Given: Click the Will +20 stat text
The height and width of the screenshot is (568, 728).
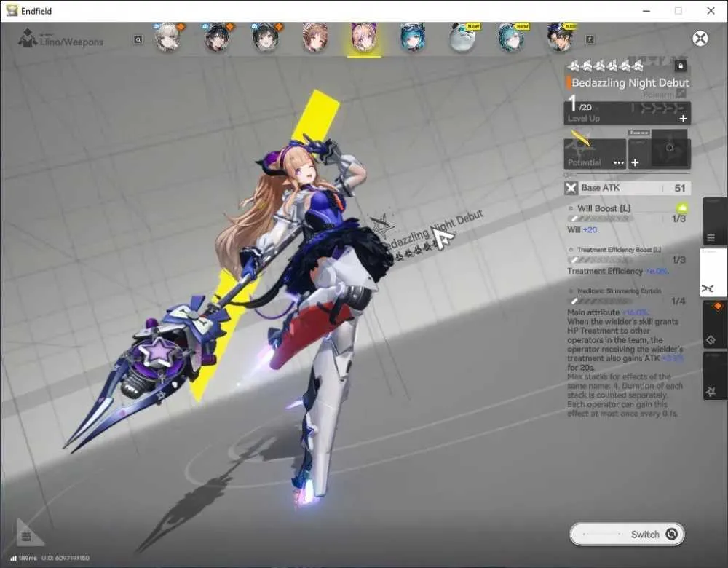Looking at the screenshot, I should (582, 230).
